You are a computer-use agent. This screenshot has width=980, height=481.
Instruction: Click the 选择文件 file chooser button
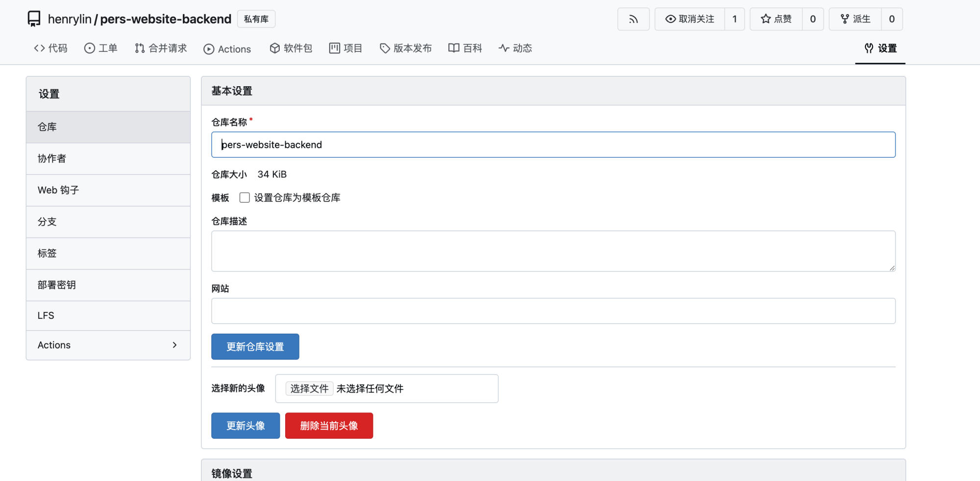(x=309, y=388)
